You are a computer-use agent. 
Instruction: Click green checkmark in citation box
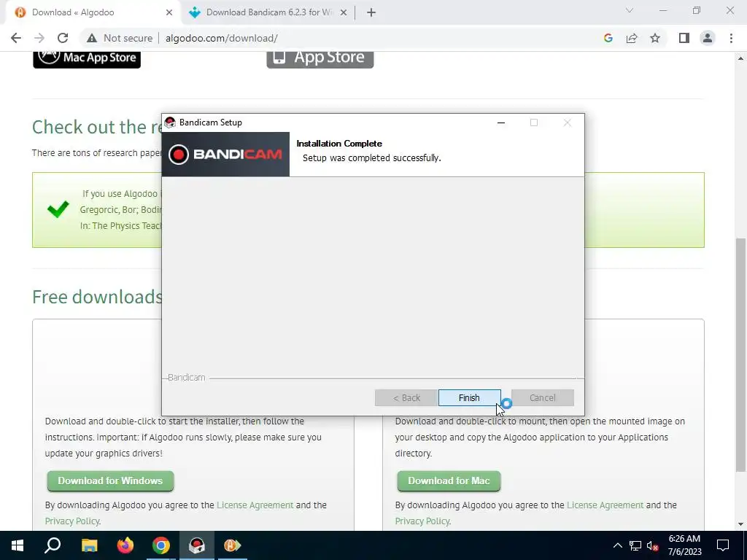pyautogui.click(x=58, y=209)
